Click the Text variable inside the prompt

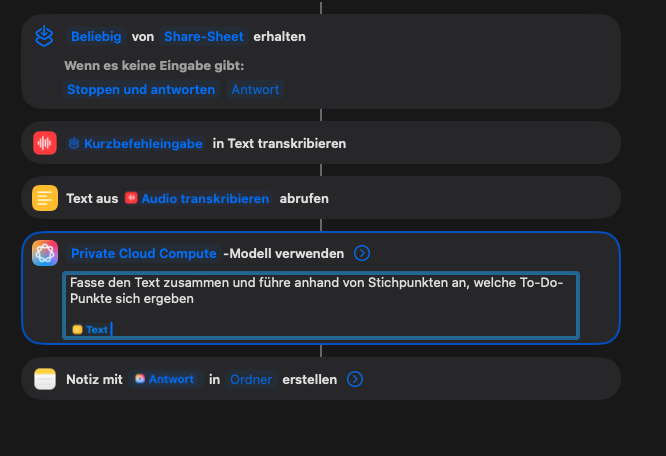pos(91,329)
